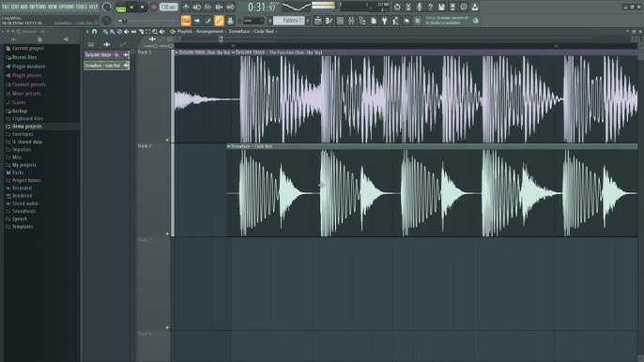Open the Pattern 1 selector
The image size is (644, 362).
point(289,21)
